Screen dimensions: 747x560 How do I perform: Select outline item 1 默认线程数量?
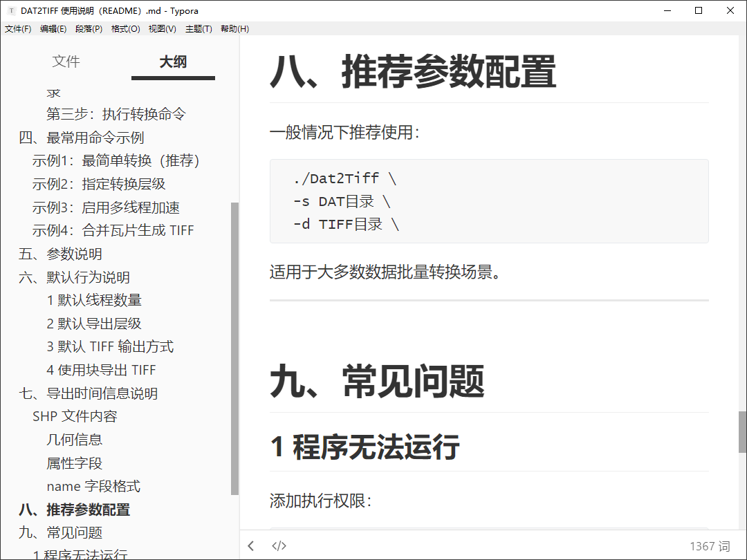coord(94,300)
